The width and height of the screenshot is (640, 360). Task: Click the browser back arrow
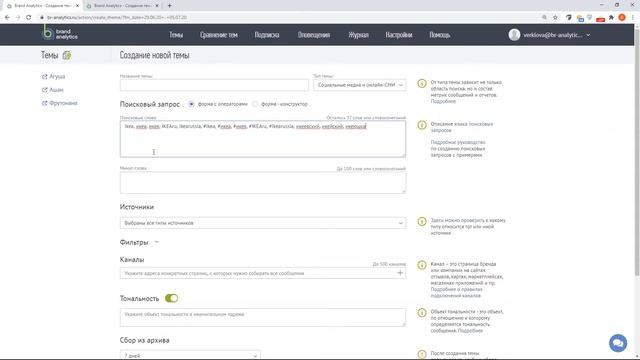point(7,18)
